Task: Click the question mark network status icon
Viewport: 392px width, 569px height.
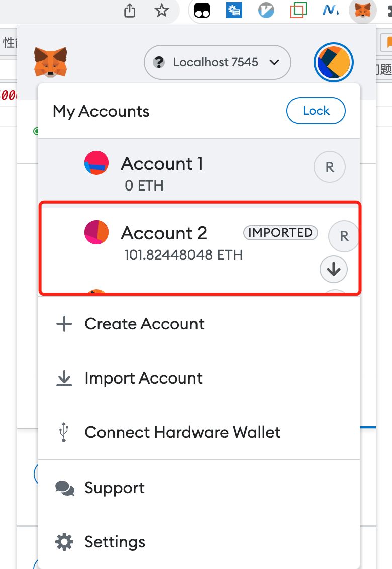Action: click(x=159, y=62)
